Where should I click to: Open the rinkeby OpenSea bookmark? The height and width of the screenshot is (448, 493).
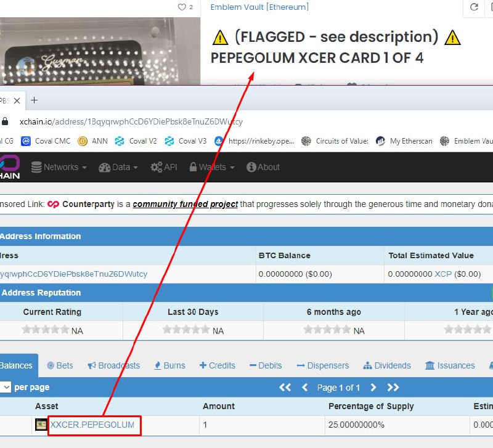pyautogui.click(x=255, y=141)
